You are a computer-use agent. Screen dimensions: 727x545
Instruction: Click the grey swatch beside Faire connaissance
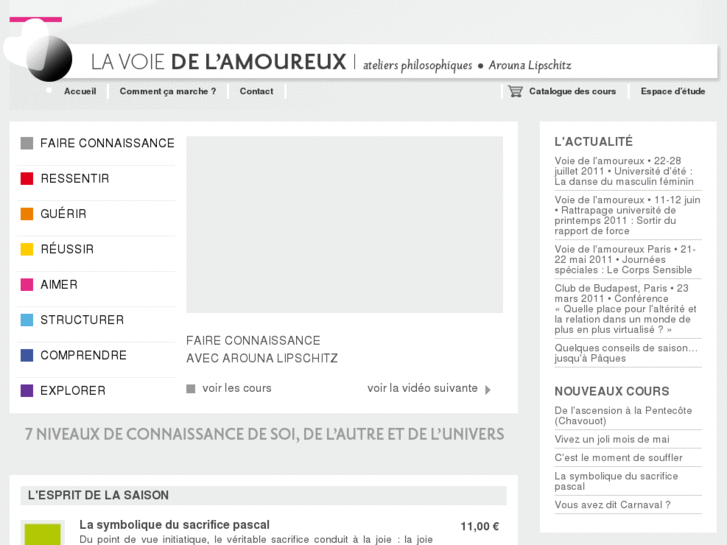(x=27, y=143)
